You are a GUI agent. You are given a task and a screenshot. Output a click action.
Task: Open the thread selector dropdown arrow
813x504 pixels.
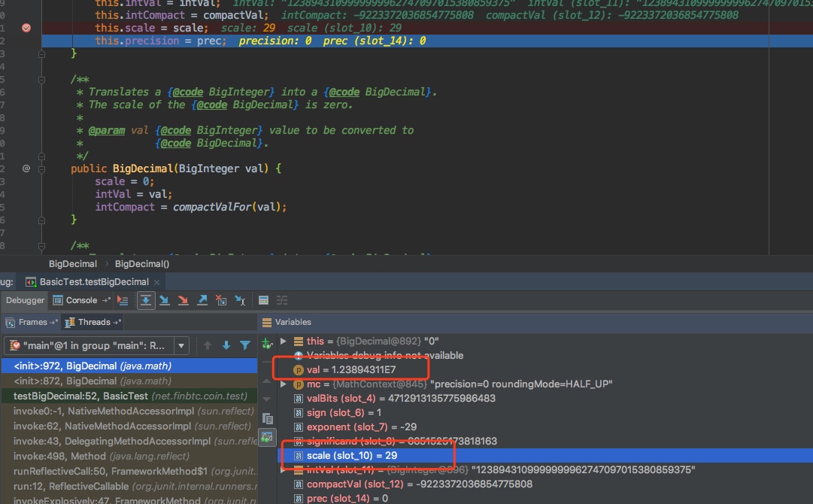181,346
